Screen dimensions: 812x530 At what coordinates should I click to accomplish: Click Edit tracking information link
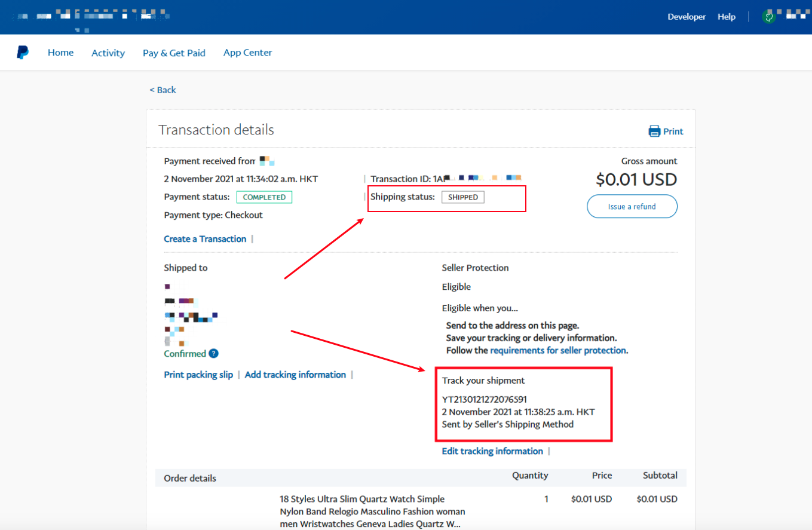[x=492, y=451]
